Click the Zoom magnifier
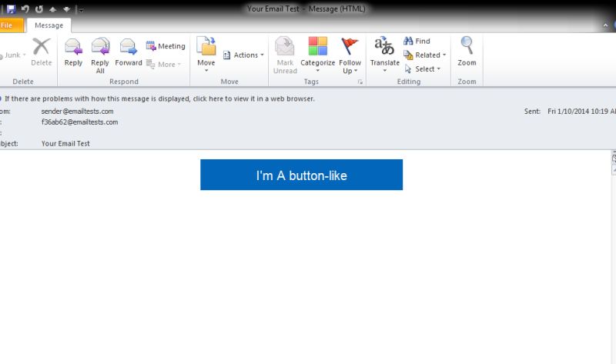Viewport: 616px width, 364px height. (467, 52)
